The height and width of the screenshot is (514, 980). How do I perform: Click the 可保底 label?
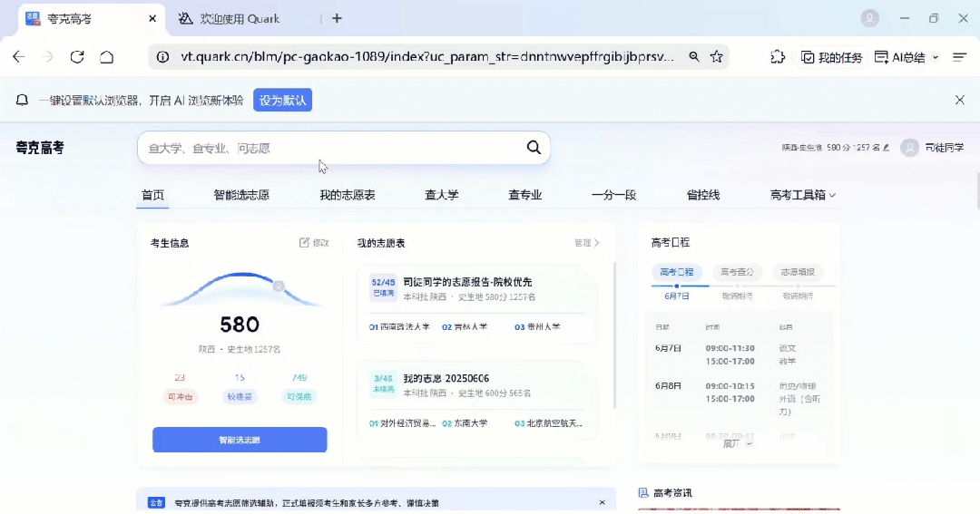point(299,396)
